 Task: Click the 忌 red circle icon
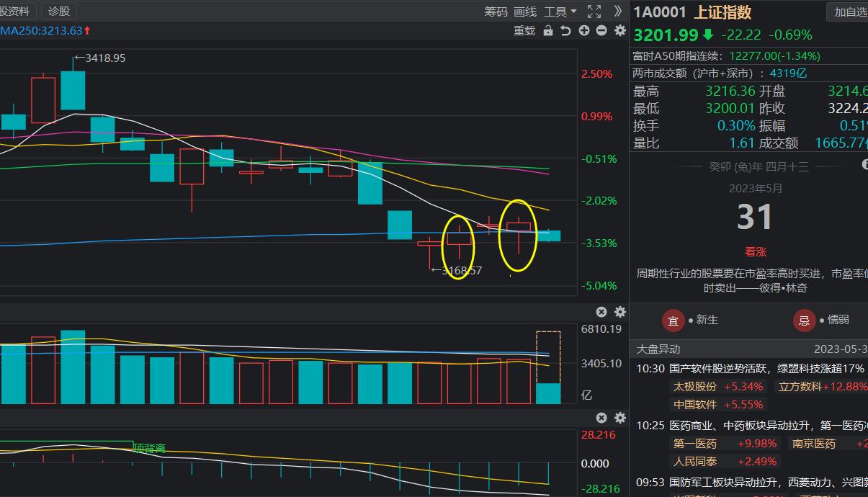click(804, 321)
